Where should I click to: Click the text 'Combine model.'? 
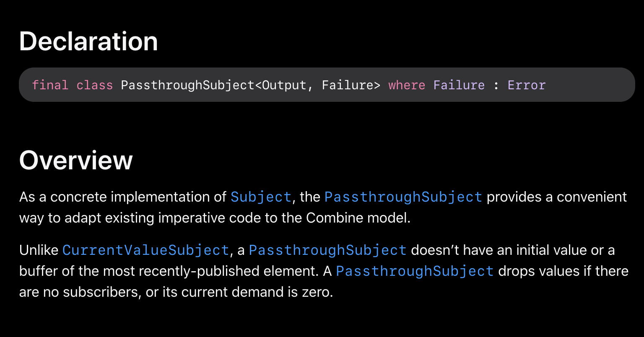[358, 218]
